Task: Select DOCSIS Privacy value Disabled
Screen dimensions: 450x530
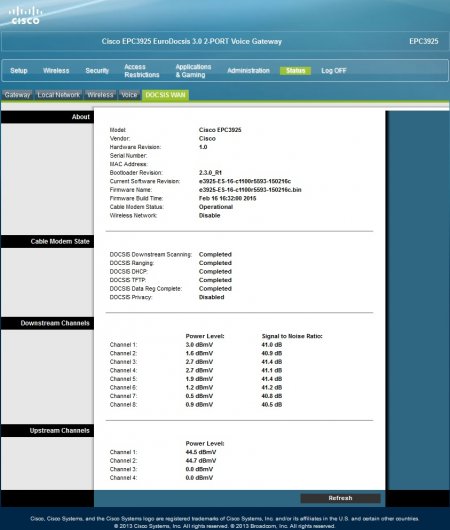Action: tap(211, 297)
